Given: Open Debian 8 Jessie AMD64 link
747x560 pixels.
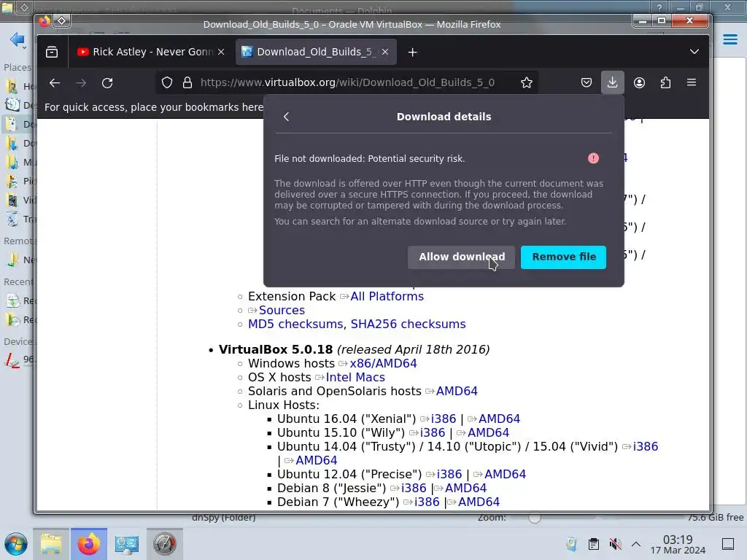Looking at the screenshot, I should [465, 488].
